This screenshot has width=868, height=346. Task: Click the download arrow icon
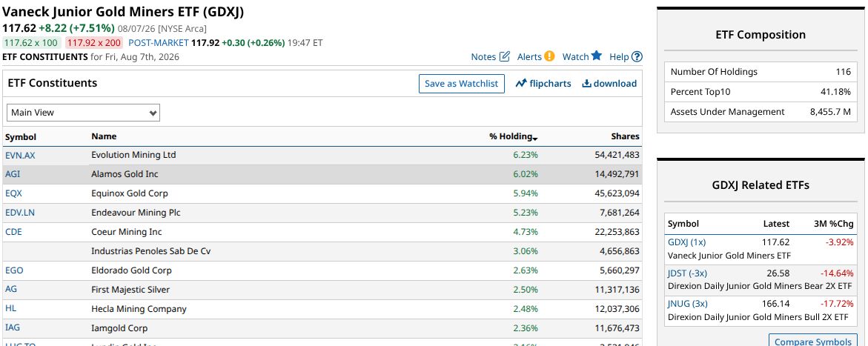[x=587, y=84]
